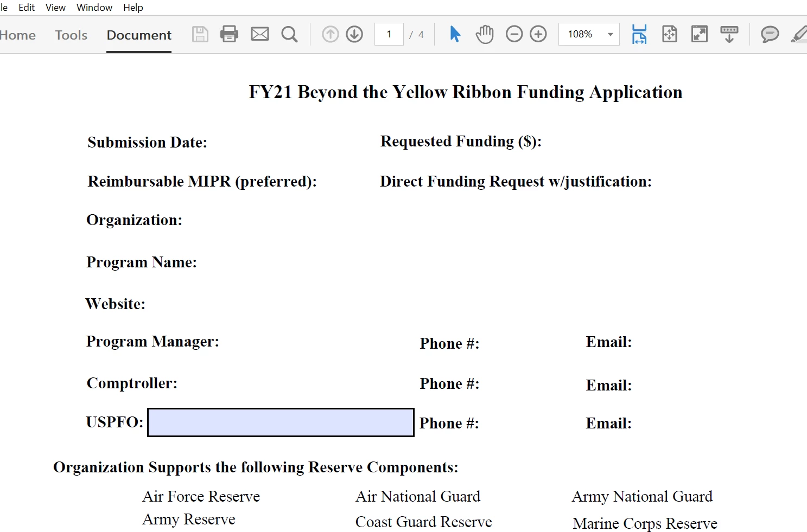Click the 'Reimbursable MIPR (preferred):' label
Viewport: 807px width, 532px height.
(202, 181)
